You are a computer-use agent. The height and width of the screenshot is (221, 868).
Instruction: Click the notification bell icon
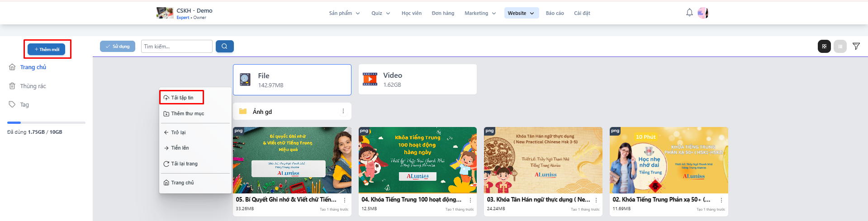[689, 13]
